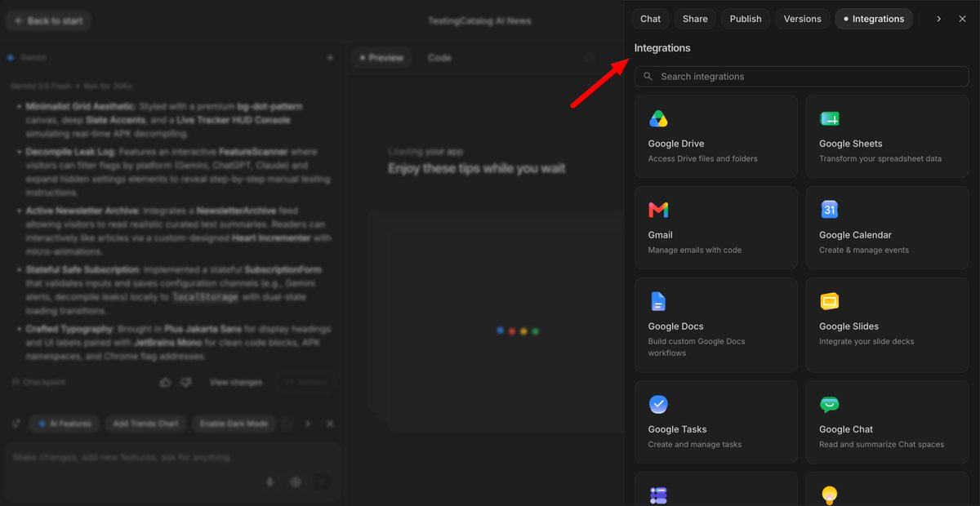Screen dimensions: 980x506
Task: Show more suggestion chips with the arrow
Action: pyautogui.click(x=308, y=424)
